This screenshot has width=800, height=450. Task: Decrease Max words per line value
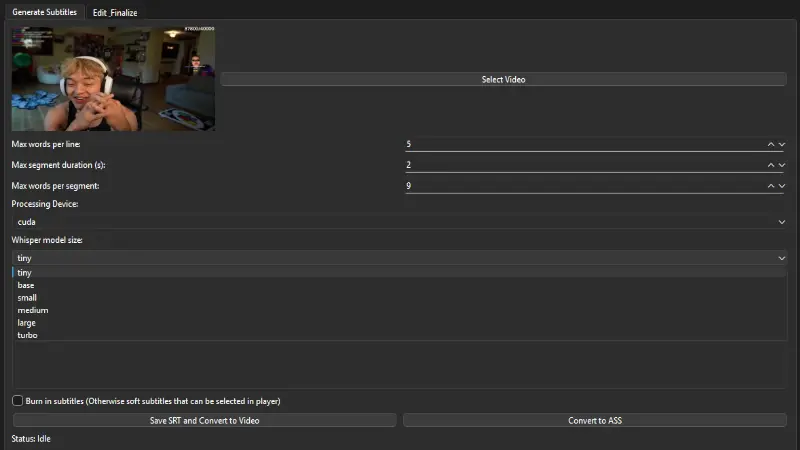tap(782, 144)
